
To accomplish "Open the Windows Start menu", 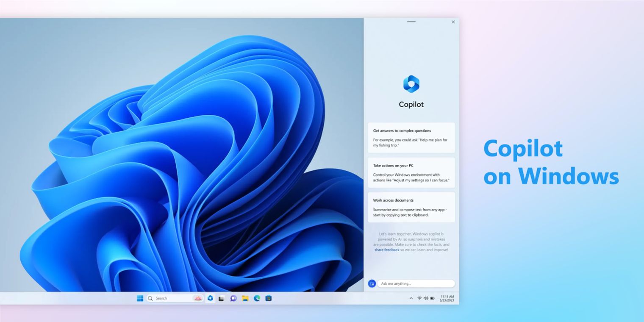I will click(x=140, y=298).
